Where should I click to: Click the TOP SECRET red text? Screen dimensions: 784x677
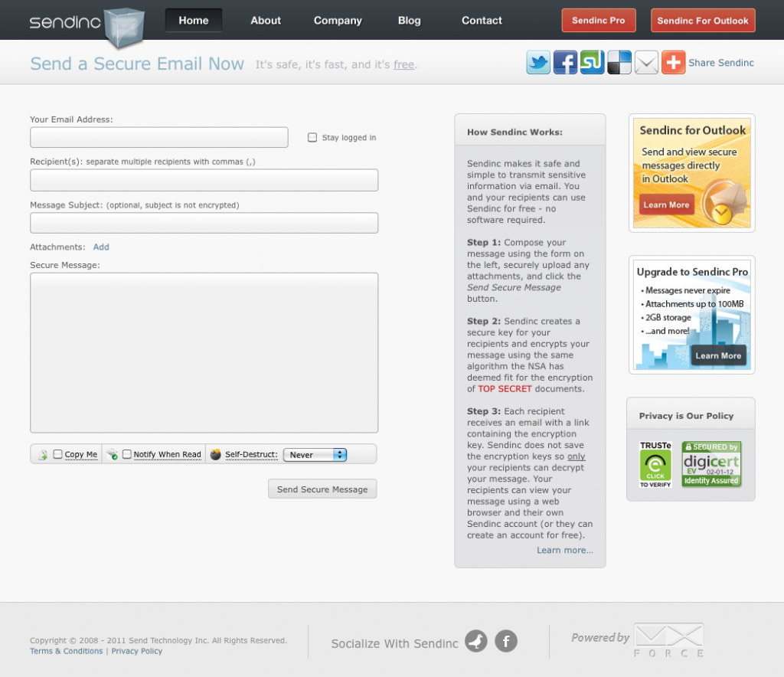505,388
